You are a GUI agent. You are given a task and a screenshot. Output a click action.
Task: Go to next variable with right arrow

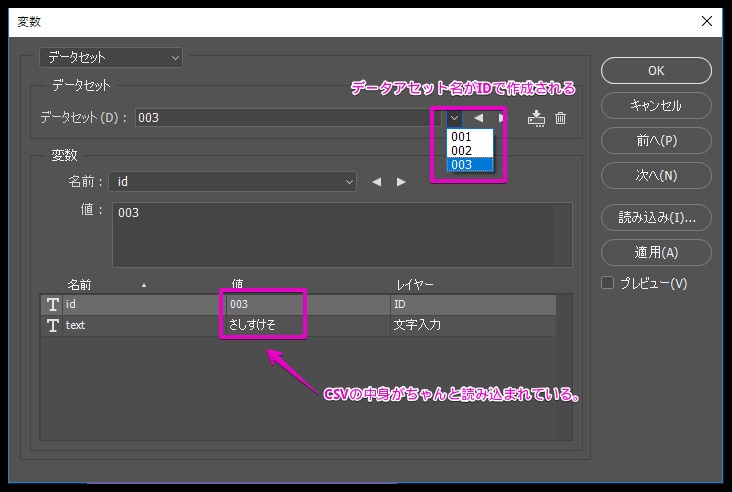(401, 182)
